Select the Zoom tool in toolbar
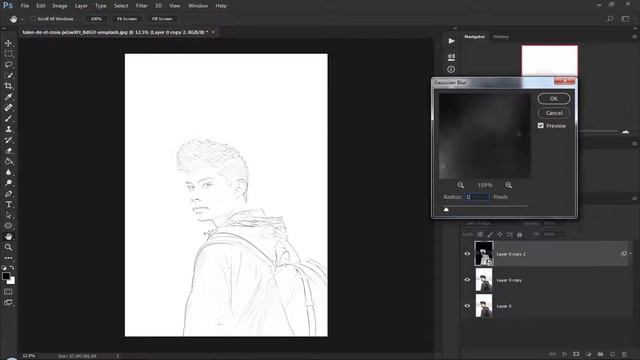 click(8, 247)
